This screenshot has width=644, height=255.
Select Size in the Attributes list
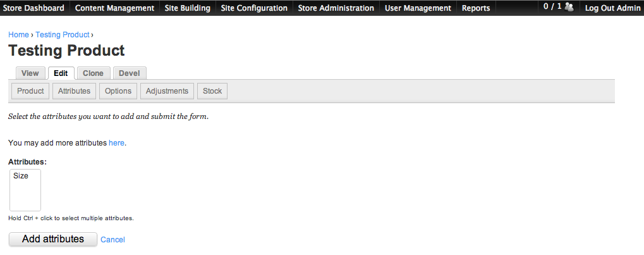pyautogui.click(x=21, y=176)
